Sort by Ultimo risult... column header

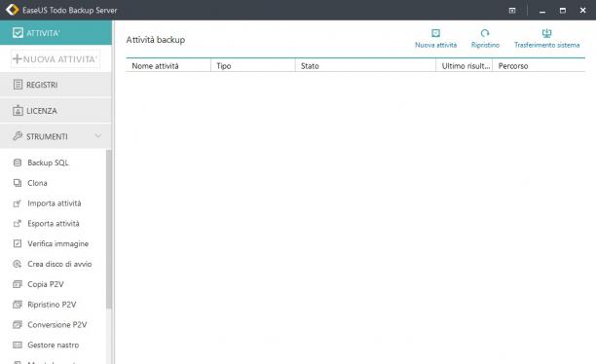(x=465, y=66)
